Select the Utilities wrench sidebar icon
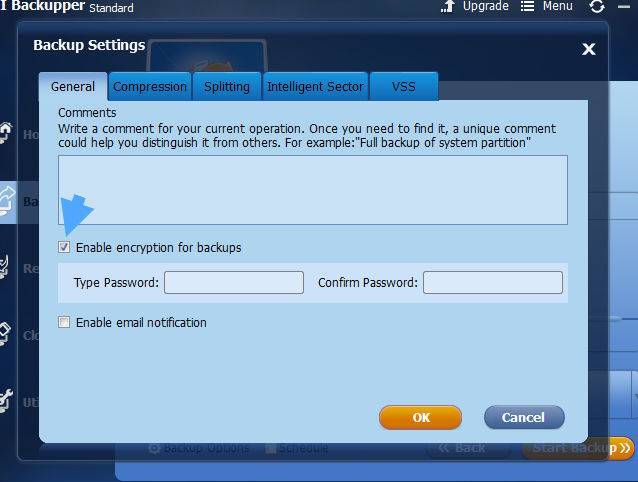 point(6,401)
